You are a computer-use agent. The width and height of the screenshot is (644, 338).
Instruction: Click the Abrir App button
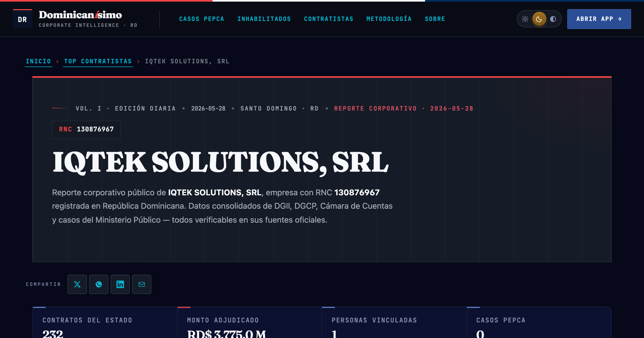[x=599, y=19]
